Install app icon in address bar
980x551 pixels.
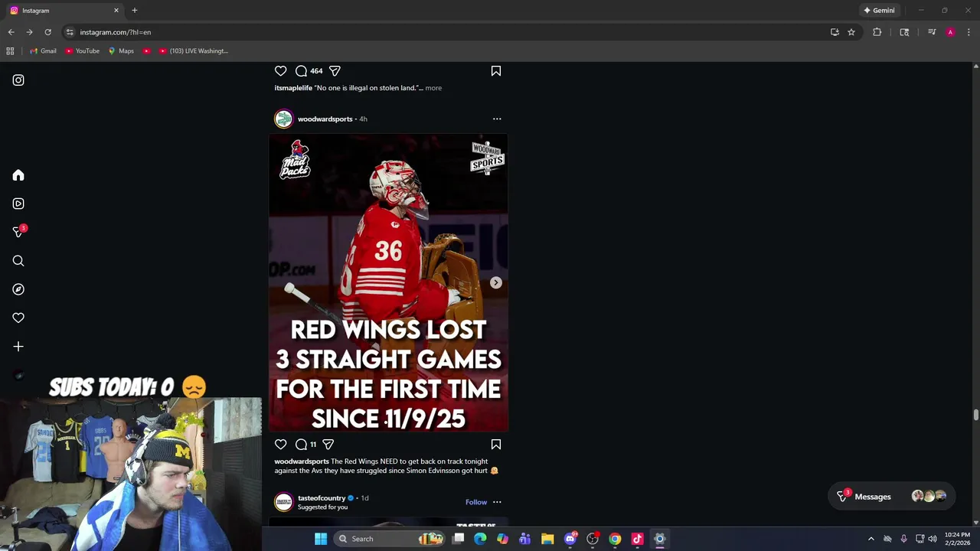835,32
